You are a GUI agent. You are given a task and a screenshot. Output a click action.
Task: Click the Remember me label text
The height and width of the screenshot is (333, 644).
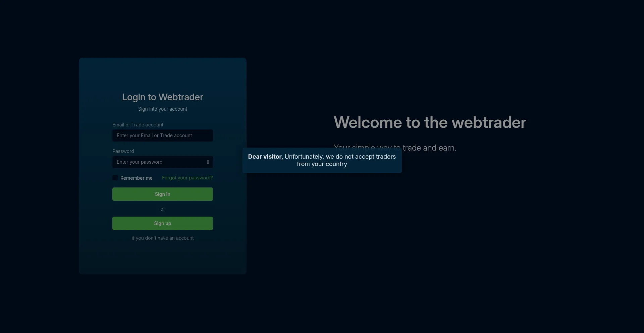point(136,178)
